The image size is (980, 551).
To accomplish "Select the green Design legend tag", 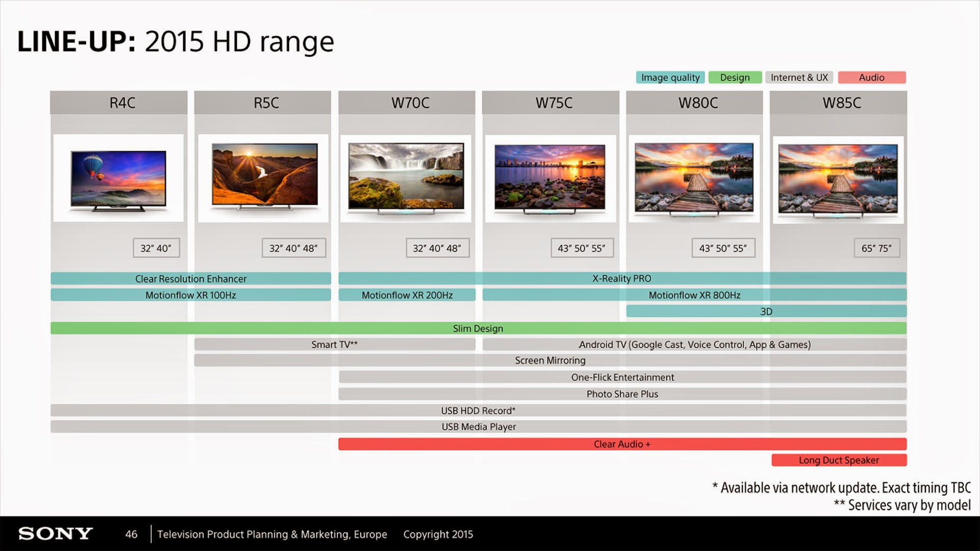I will (x=734, y=78).
